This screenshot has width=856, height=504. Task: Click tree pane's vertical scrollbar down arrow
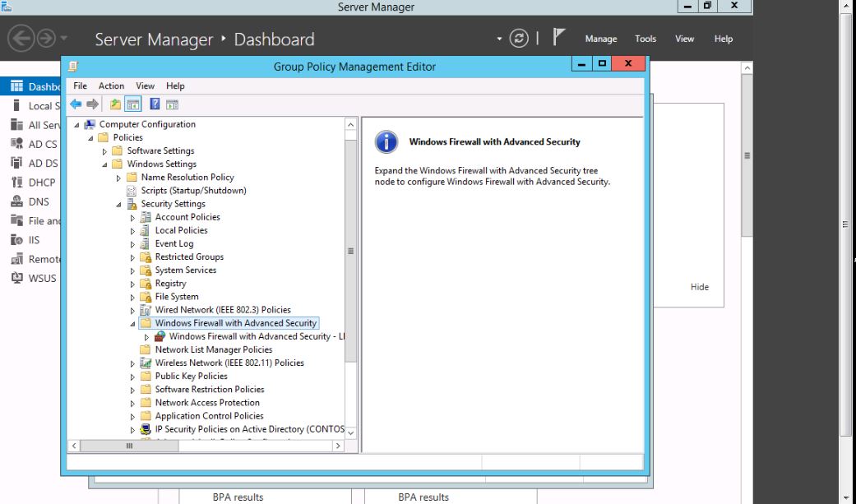tap(351, 433)
